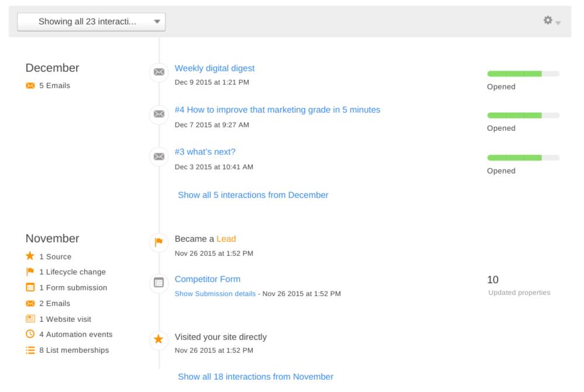This screenshot has height=392, width=584.
Task: Show all 18 interactions from November
Action: 255,377
